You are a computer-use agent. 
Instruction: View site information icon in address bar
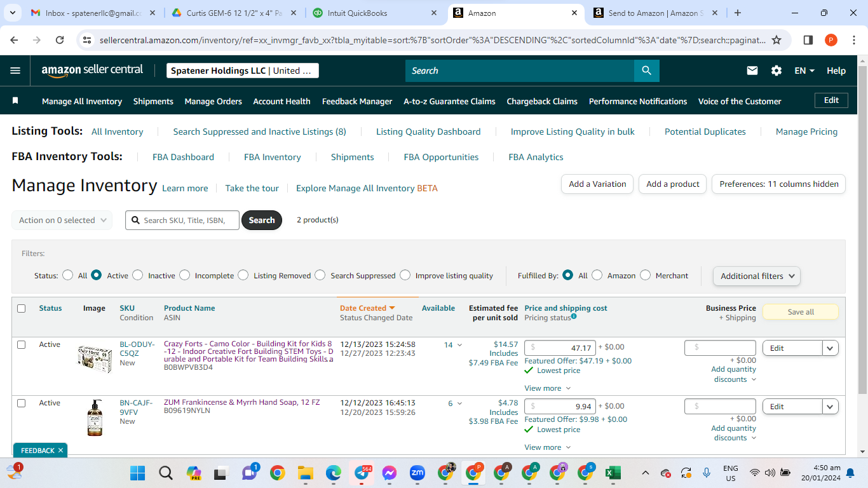pos(88,40)
